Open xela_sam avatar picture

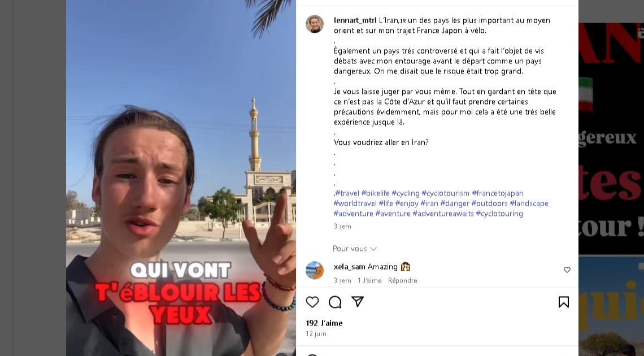(x=315, y=270)
